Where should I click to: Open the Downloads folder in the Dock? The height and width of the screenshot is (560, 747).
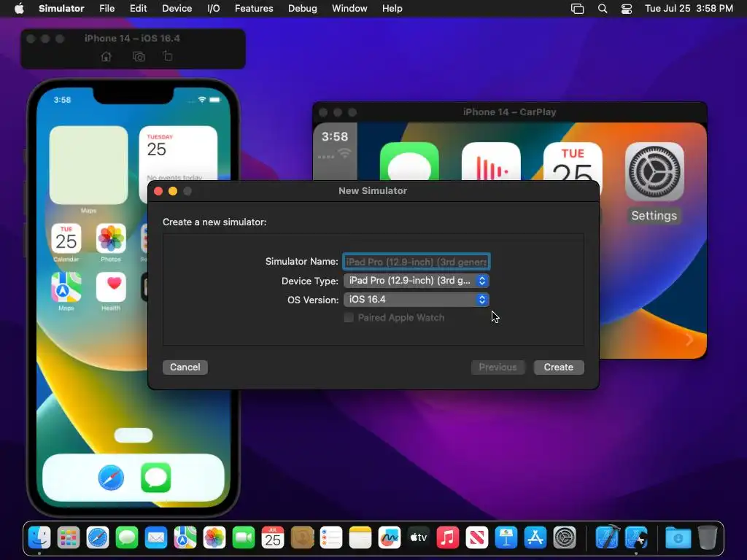[x=678, y=538]
